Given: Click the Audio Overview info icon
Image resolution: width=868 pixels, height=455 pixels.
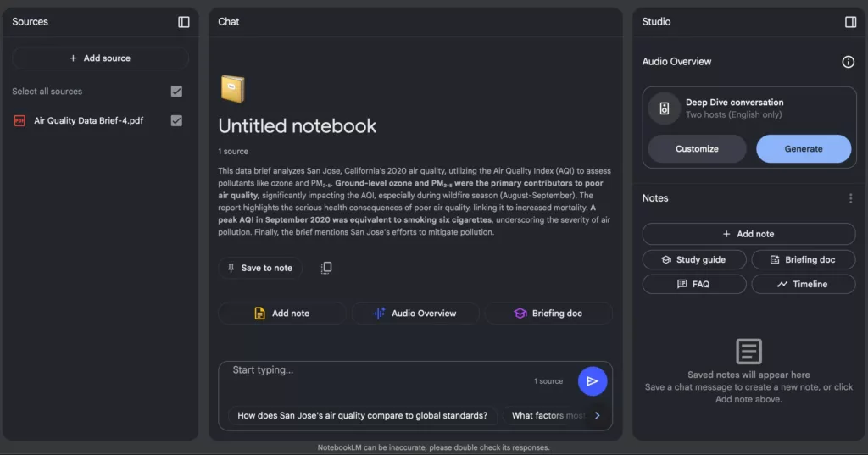Looking at the screenshot, I should coord(848,62).
